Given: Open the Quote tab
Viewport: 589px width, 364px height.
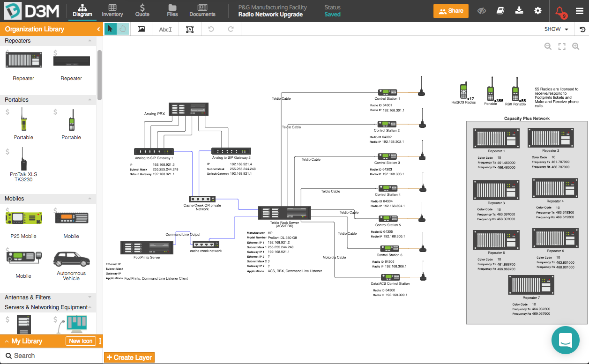Looking at the screenshot, I should [142, 11].
